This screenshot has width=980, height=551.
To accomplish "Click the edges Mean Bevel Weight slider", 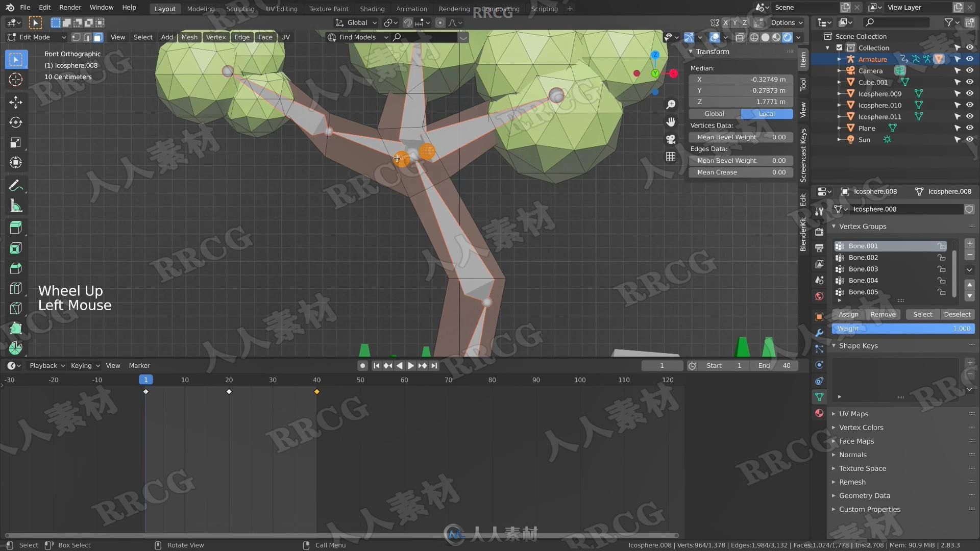I will [741, 161].
